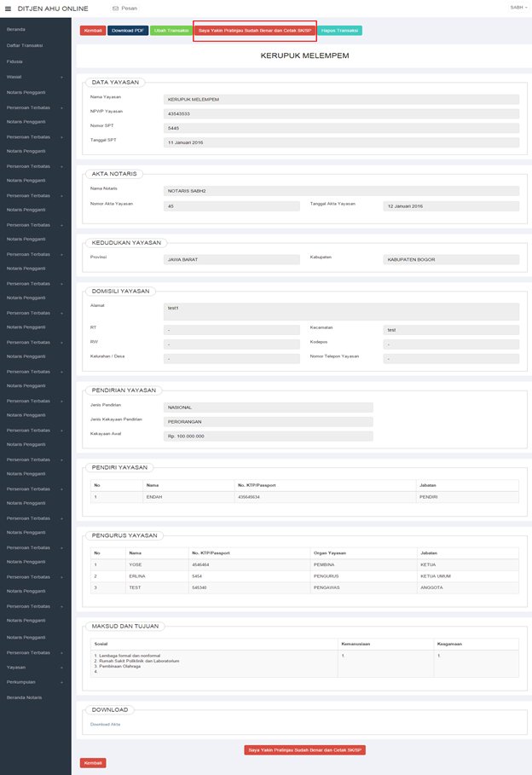Toggle the hamburger sidebar menu icon
This screenshot has width=532, height=775.
point(9,9)
